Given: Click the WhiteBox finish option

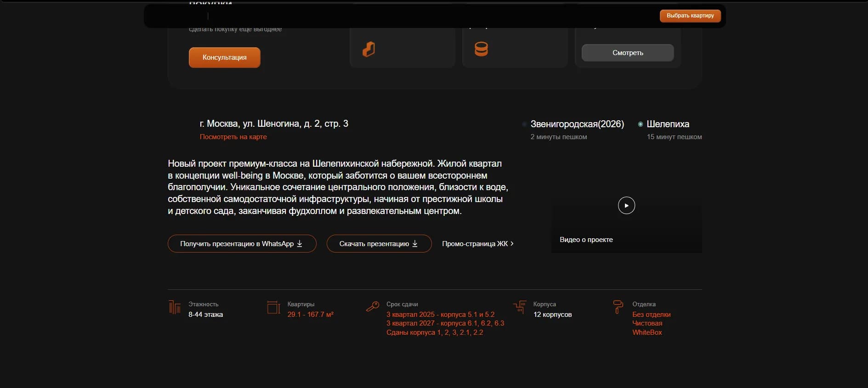Looking at the screenshot, I should click(x=647, y=332).
